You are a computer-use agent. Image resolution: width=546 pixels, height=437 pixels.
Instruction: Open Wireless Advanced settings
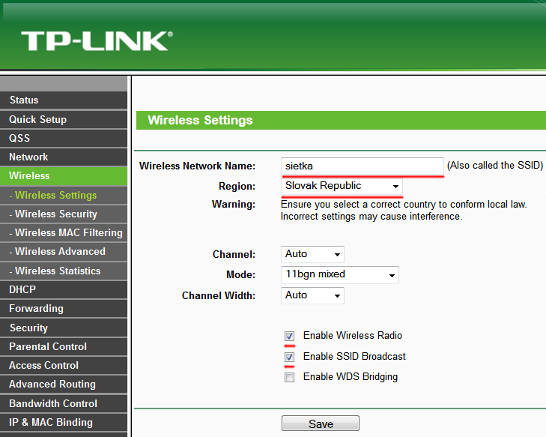tap(63, 251)
